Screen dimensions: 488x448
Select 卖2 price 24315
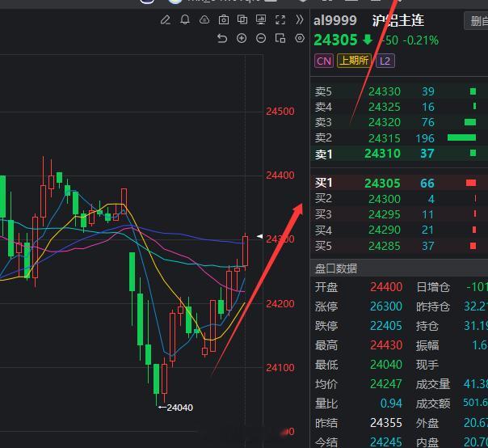tap(385, 138)
